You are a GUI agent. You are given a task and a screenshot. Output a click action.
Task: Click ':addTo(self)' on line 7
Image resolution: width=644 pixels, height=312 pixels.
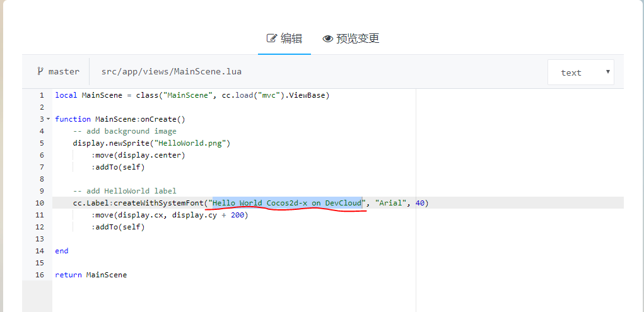point(119,167)
